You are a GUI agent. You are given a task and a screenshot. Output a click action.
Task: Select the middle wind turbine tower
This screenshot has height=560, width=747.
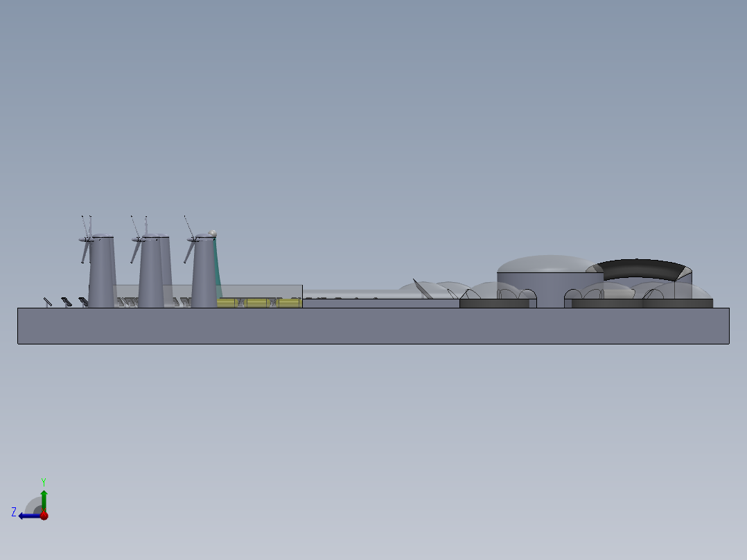click(152, 272)
